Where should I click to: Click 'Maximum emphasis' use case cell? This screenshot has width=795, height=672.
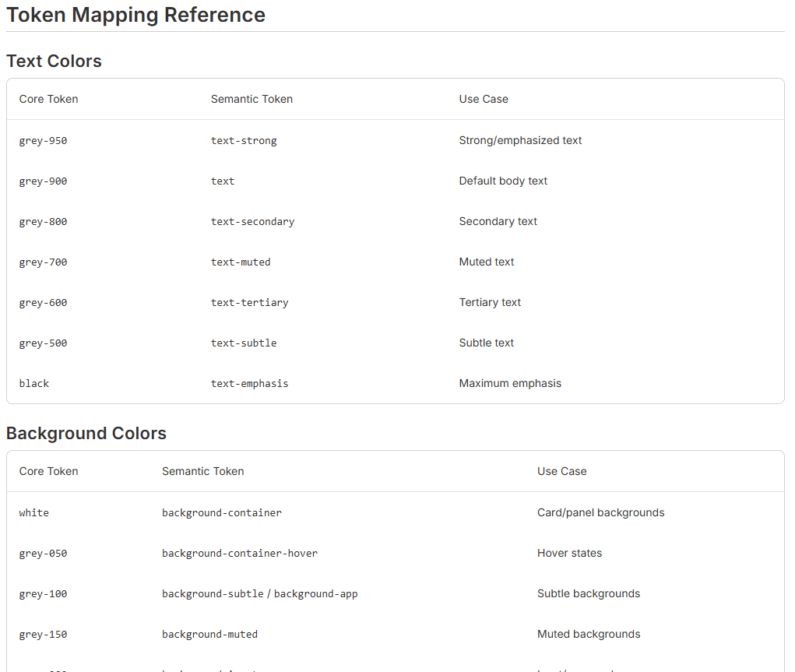coord(510,383)
